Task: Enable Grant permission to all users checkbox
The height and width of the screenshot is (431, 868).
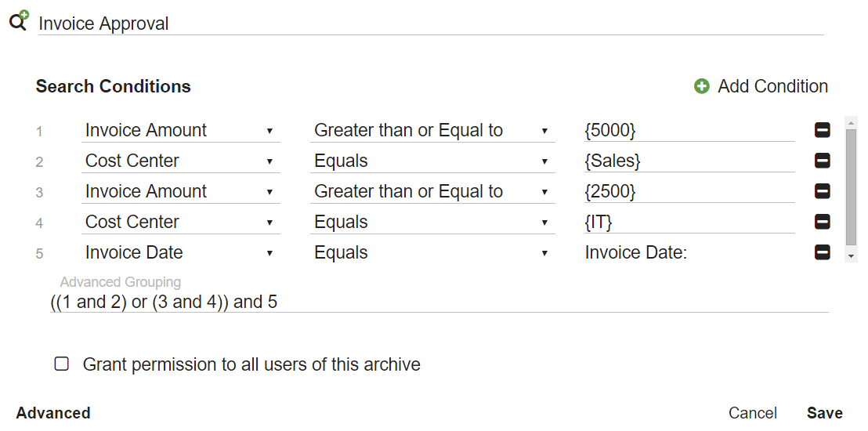Action: click(x=62, y=364)
